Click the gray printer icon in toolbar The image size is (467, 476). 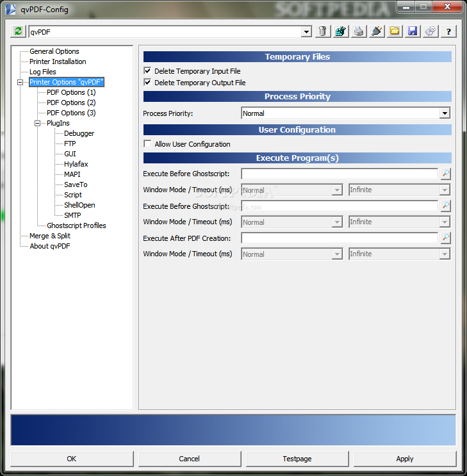(359, 31)
